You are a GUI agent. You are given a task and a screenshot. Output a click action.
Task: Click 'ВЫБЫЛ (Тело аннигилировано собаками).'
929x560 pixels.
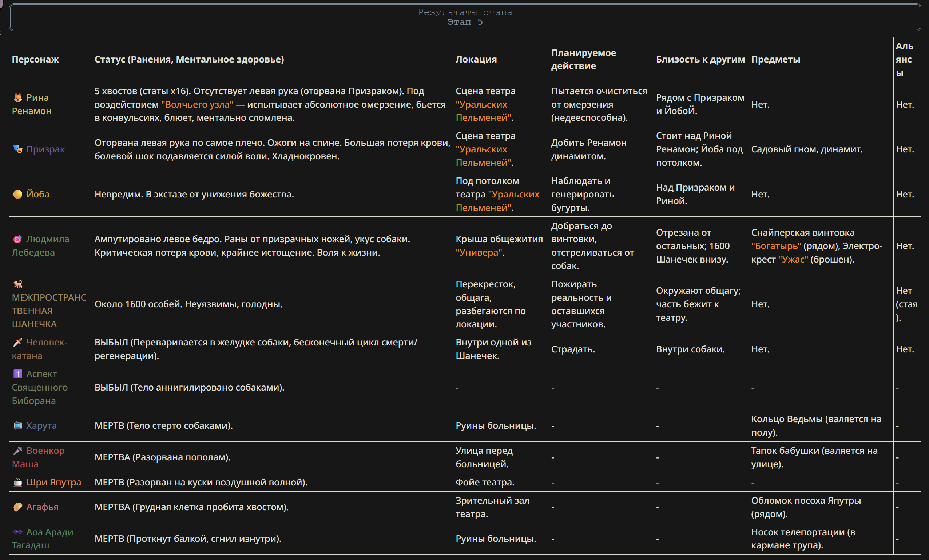pyautogui.click(x=189, y=387)
